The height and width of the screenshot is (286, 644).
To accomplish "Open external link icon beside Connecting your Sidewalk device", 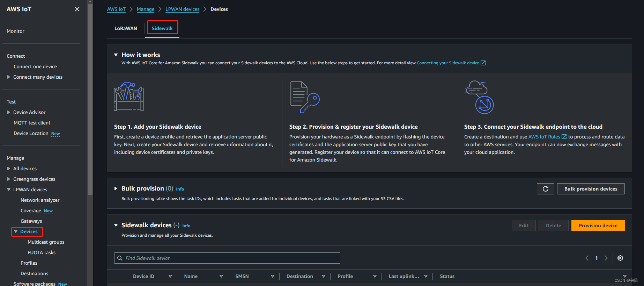I will [483, 63].
